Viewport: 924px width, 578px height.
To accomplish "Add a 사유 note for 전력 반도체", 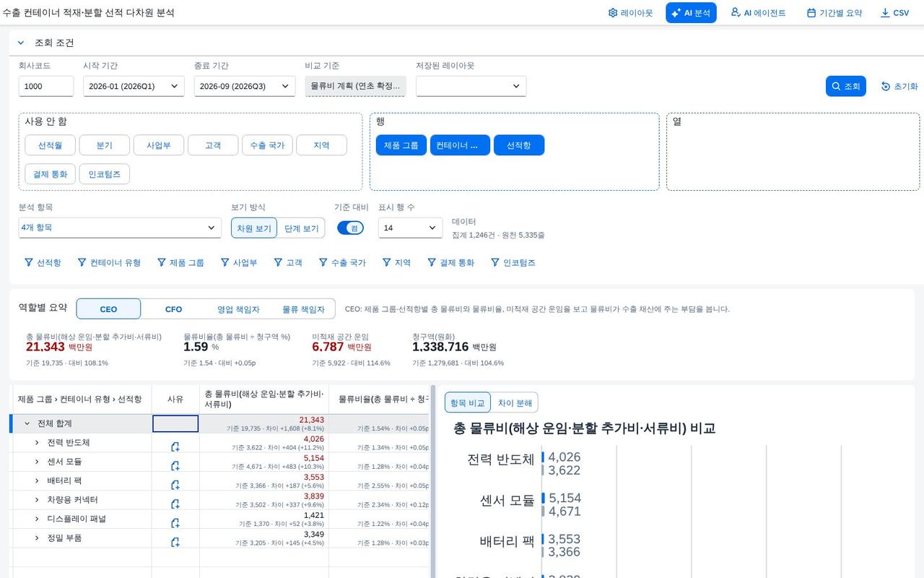I will (x=175, y=447).
